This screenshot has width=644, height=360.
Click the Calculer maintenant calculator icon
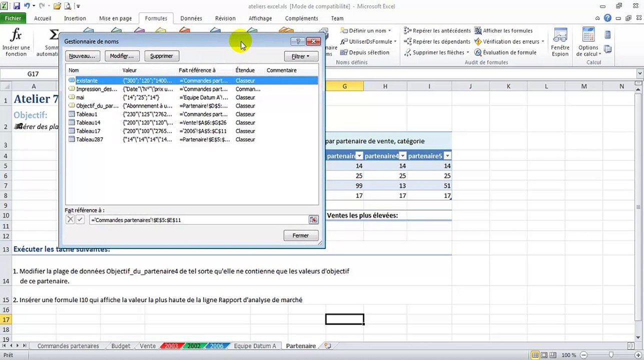[x=607, y=35]
